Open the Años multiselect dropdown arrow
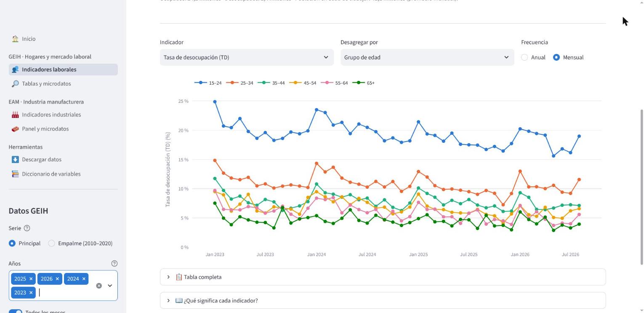644x313 pixels. (110, 286)
